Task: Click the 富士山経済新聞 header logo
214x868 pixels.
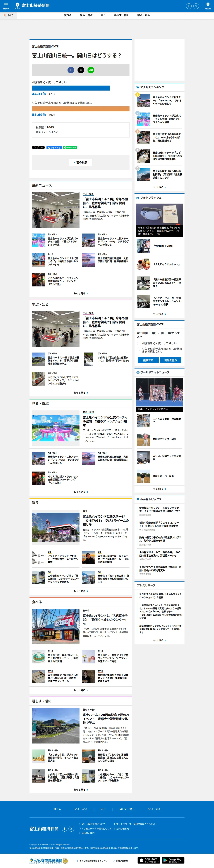Action: tap(32, 5)
